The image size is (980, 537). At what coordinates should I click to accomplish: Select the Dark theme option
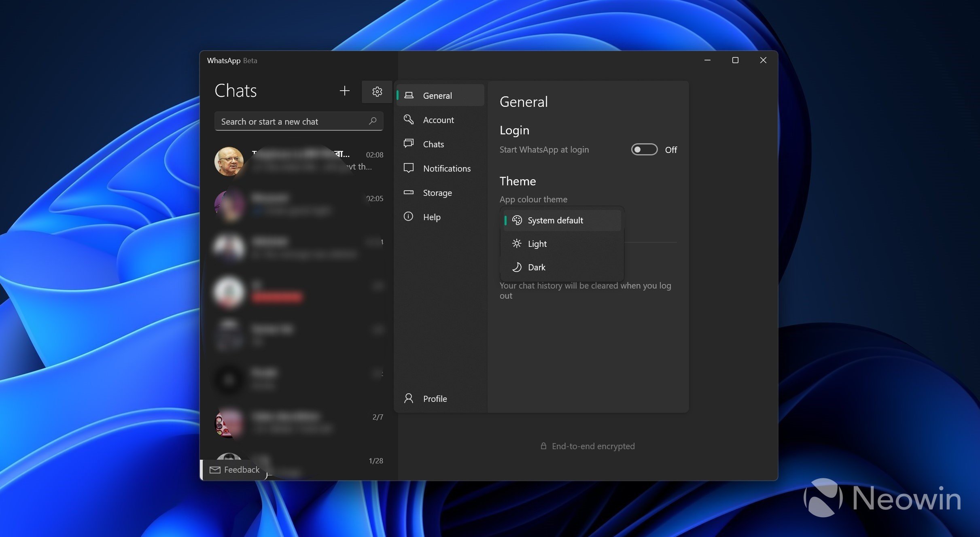coord(537,267)
